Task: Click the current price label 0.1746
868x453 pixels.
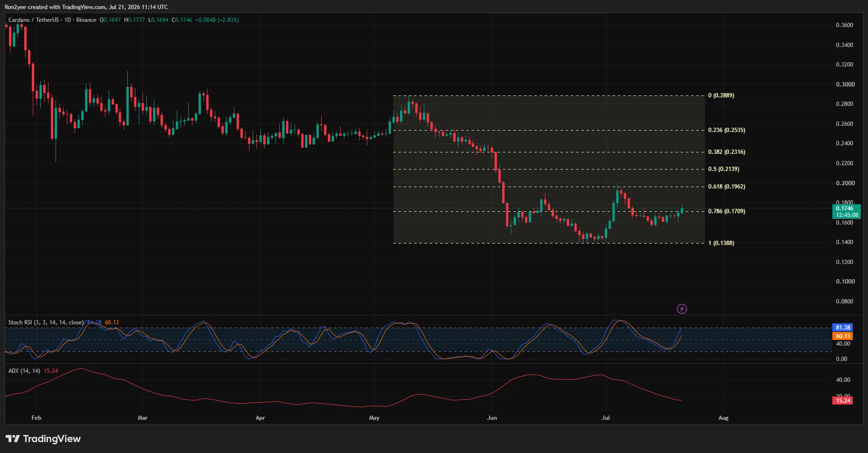Action: [847, 208]
